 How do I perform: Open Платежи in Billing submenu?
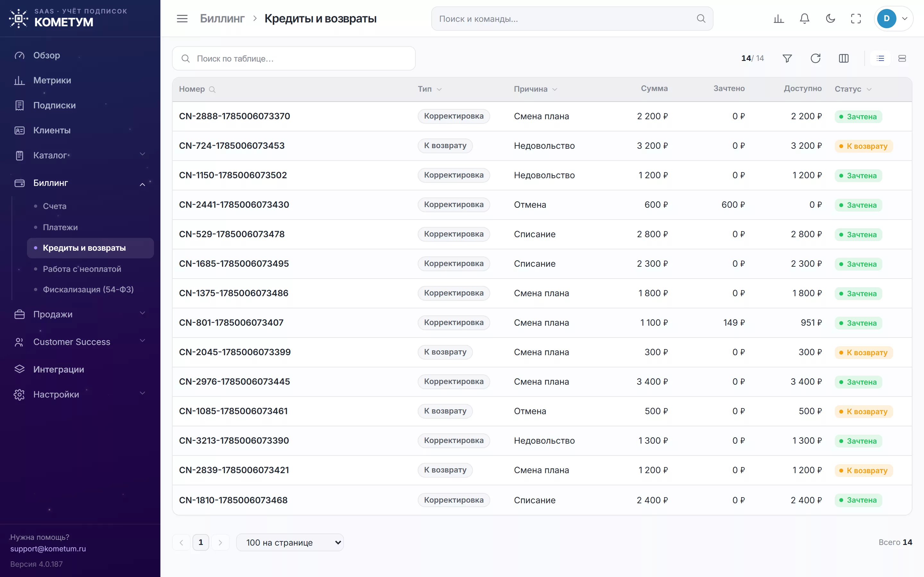click(x=60, y=227)
